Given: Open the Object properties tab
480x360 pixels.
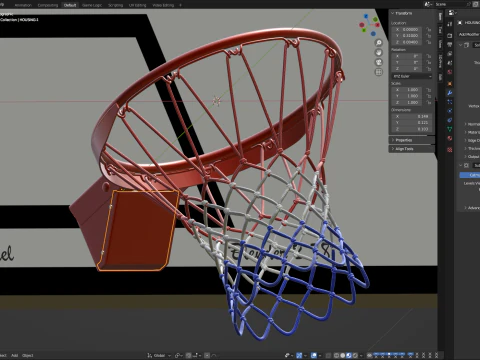Looking at the screenshot, I should 450,84.
